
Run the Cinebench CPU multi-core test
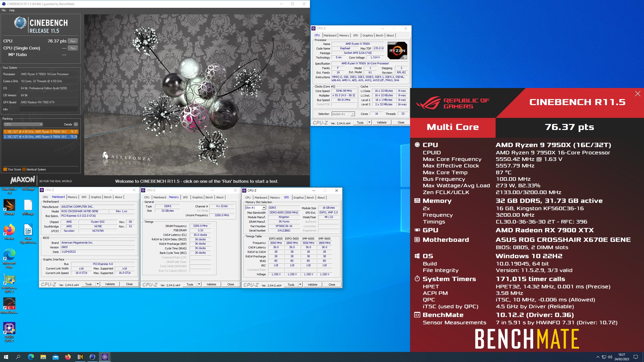pos(73,41)
